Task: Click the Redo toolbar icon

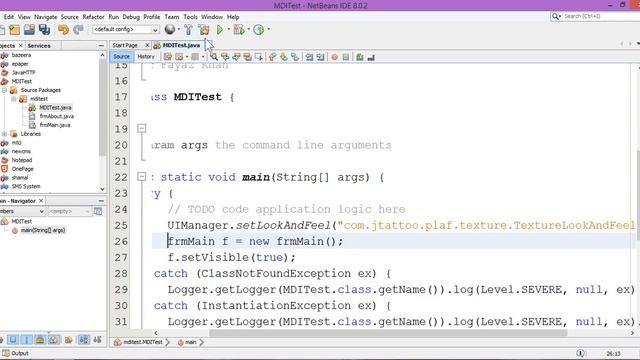Action: click(x=78, y=29)
